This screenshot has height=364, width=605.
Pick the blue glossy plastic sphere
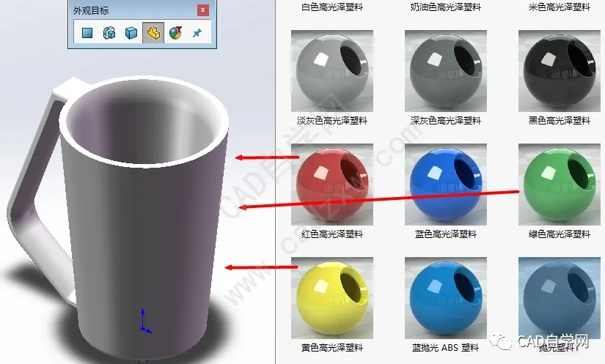[x=446, y=185]
